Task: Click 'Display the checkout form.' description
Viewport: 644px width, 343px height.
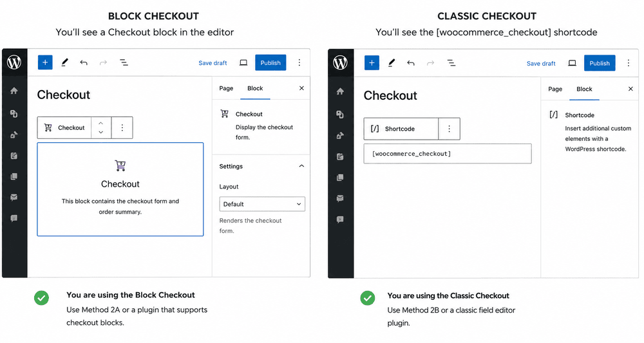Action: [x=265, y=132]
